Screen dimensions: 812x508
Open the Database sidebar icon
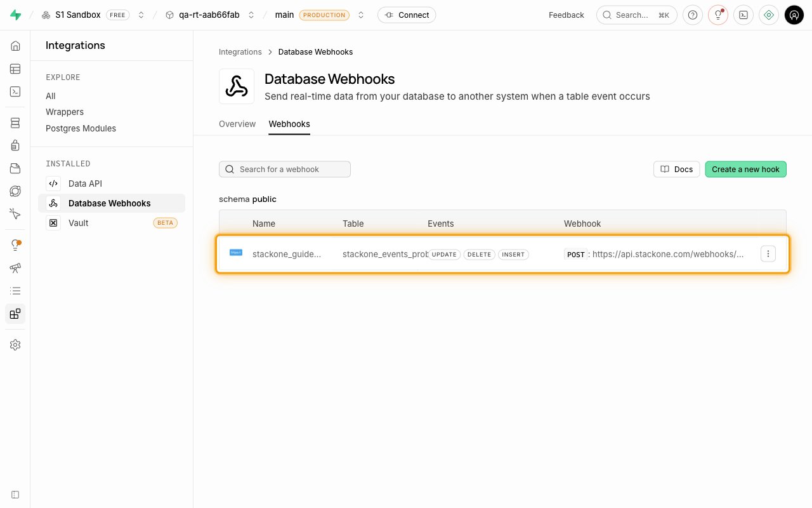tap(15, 123)
